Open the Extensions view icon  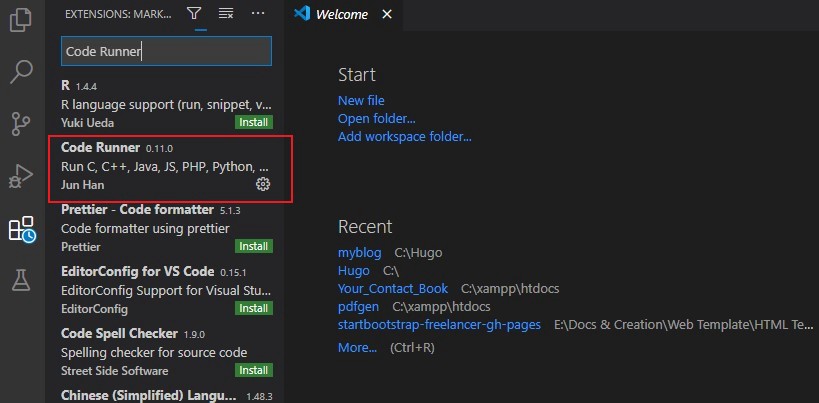[x=22, y=229]
